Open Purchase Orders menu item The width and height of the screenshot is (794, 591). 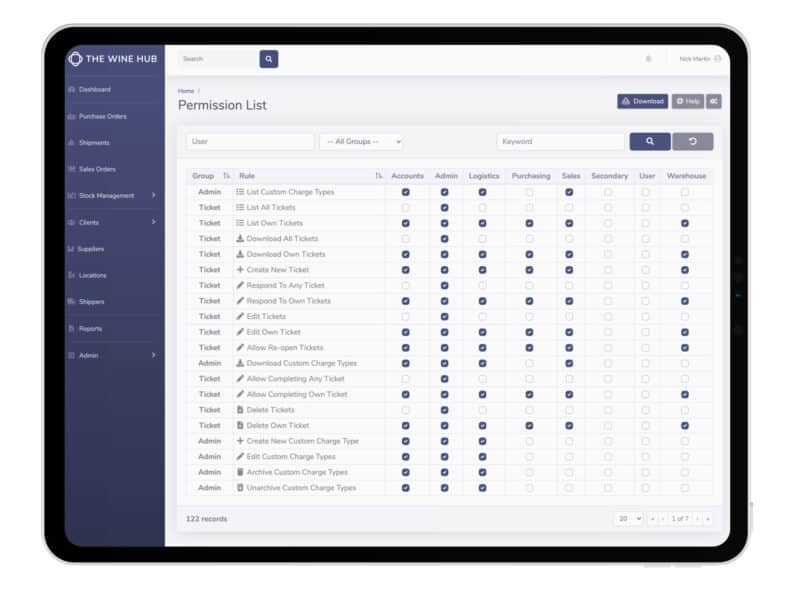(103, 116)
